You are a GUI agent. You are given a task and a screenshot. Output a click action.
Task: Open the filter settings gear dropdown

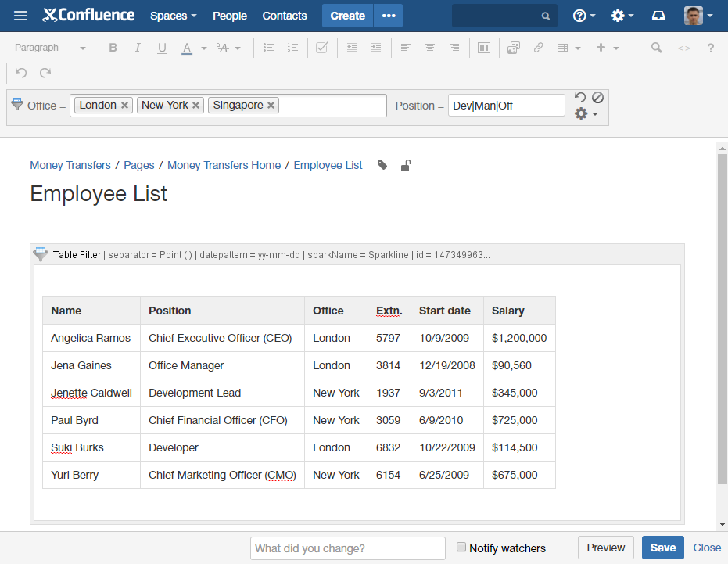(x=586, y=114)
